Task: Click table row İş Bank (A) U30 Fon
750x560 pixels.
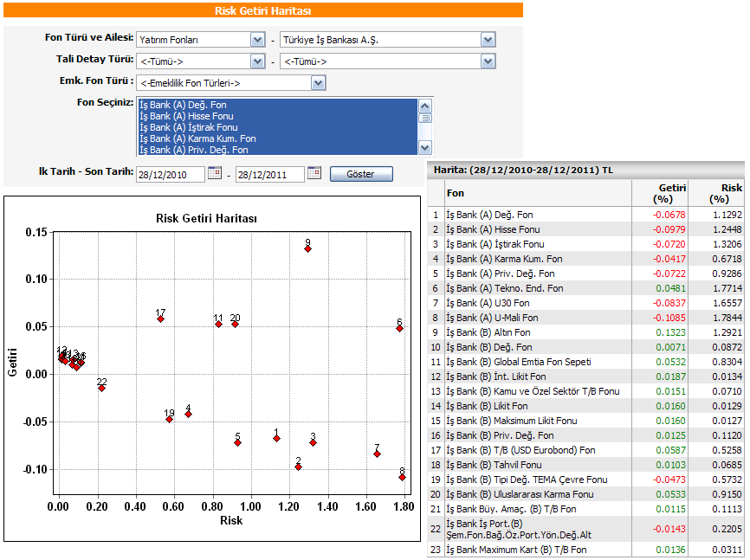Action: (x=585, y=303)
